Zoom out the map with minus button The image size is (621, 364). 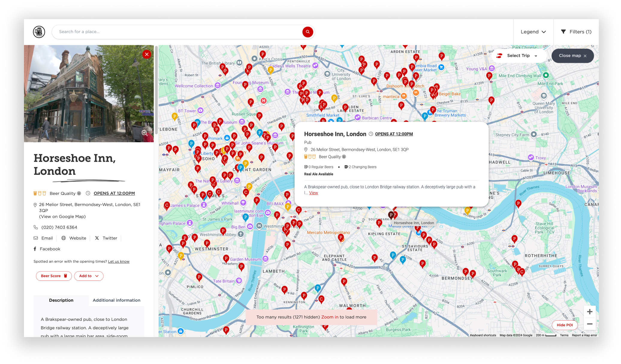590,324
